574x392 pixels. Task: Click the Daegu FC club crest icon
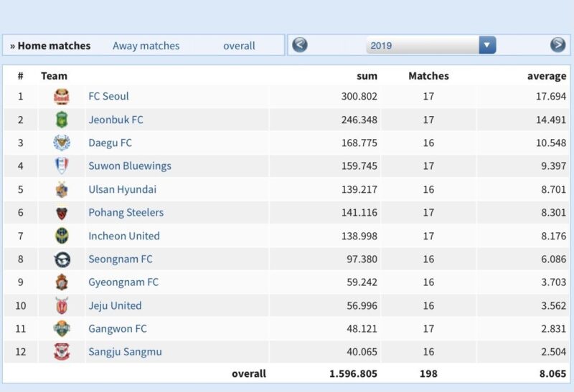click(x=62, y=143)
